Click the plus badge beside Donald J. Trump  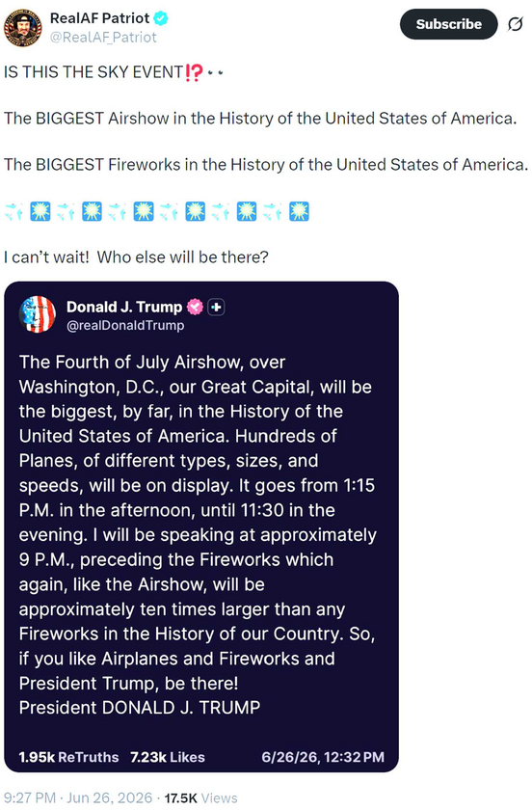pos(216,308)
